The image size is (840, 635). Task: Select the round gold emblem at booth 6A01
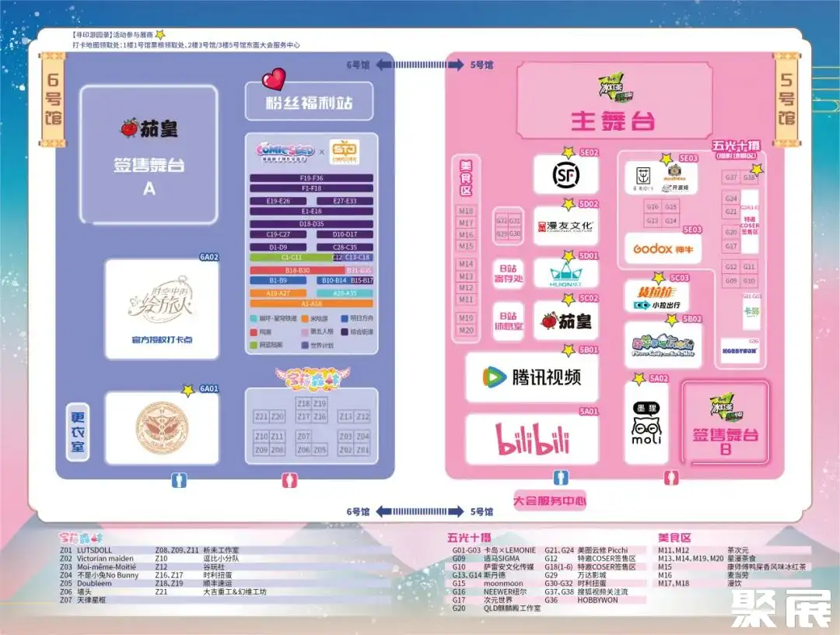(x=162, y=427)
